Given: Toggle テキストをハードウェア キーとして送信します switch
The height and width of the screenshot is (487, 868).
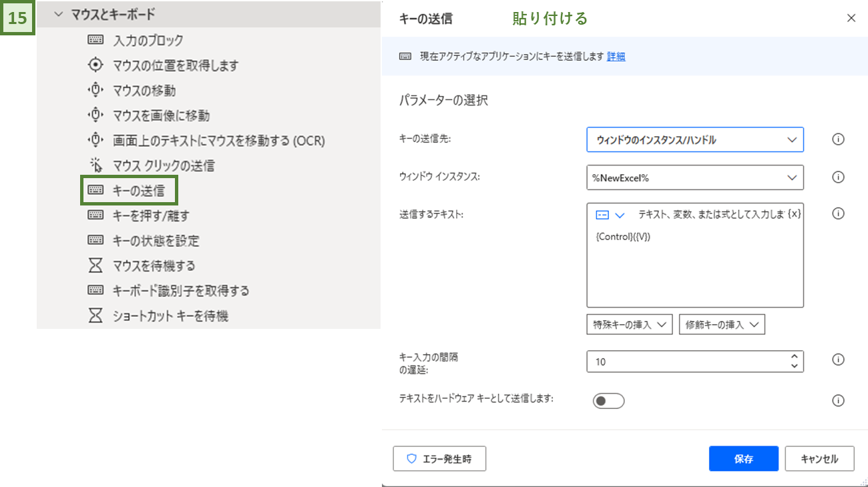Looking at the screenshot, I should [608, 401].
